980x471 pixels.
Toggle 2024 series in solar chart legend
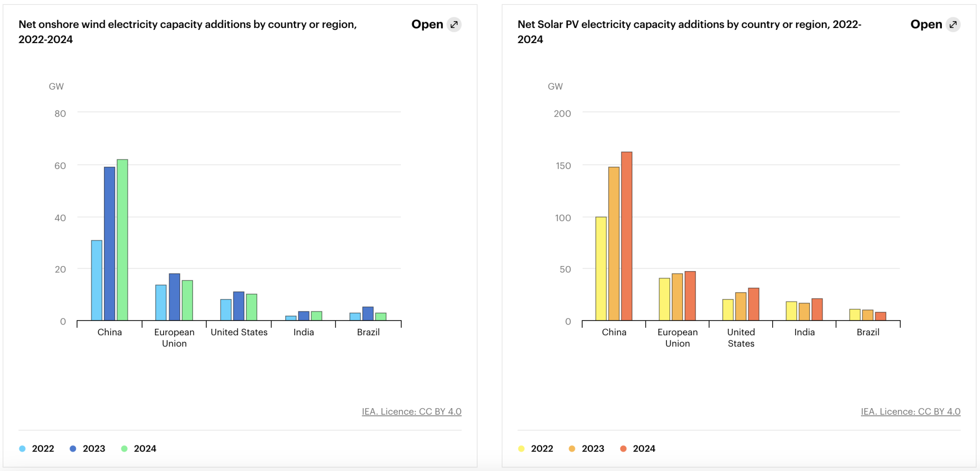pyautogui.click(x=637, y=448)
